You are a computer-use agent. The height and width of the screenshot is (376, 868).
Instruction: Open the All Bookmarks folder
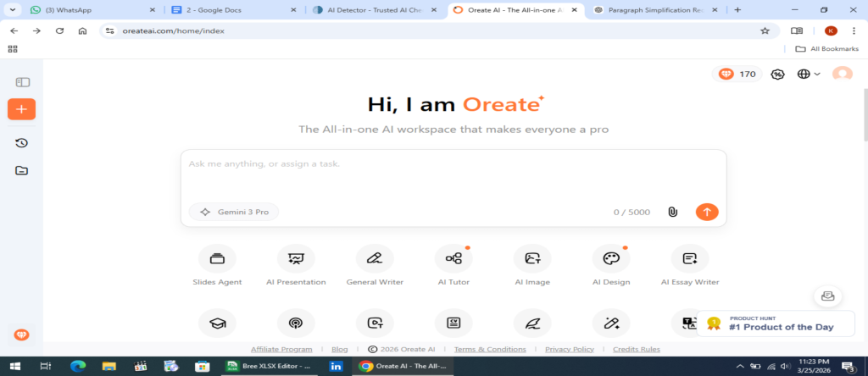coord(826,48)
